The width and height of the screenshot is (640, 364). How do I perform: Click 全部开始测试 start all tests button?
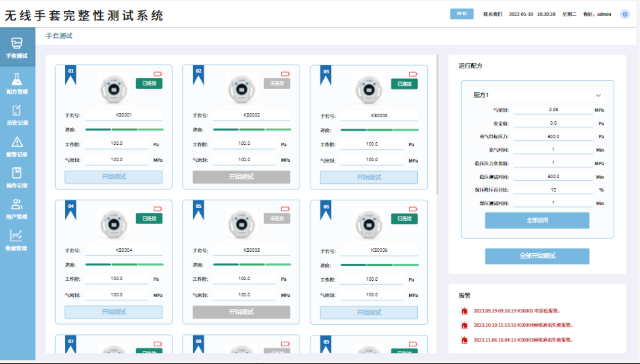tap(537, 256)
